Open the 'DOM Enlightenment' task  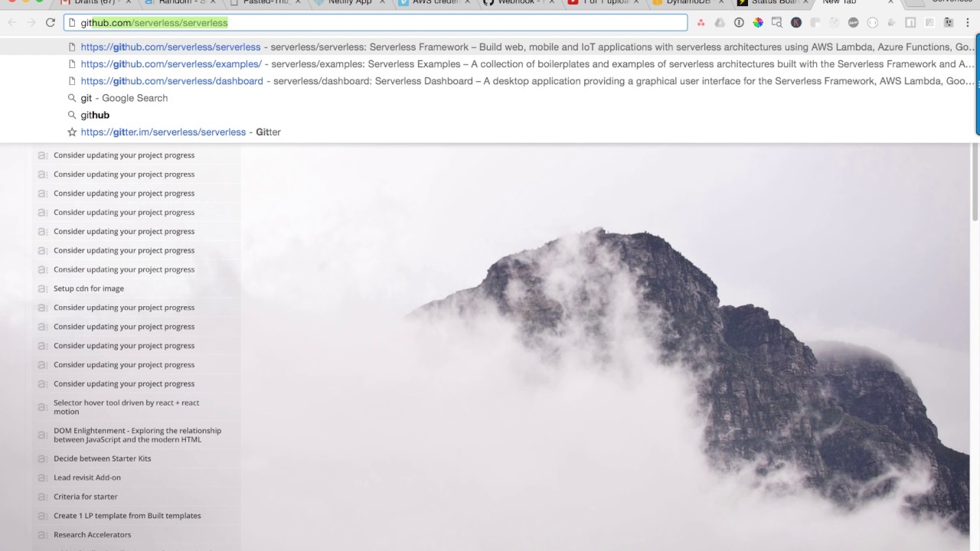coord(137,435)
